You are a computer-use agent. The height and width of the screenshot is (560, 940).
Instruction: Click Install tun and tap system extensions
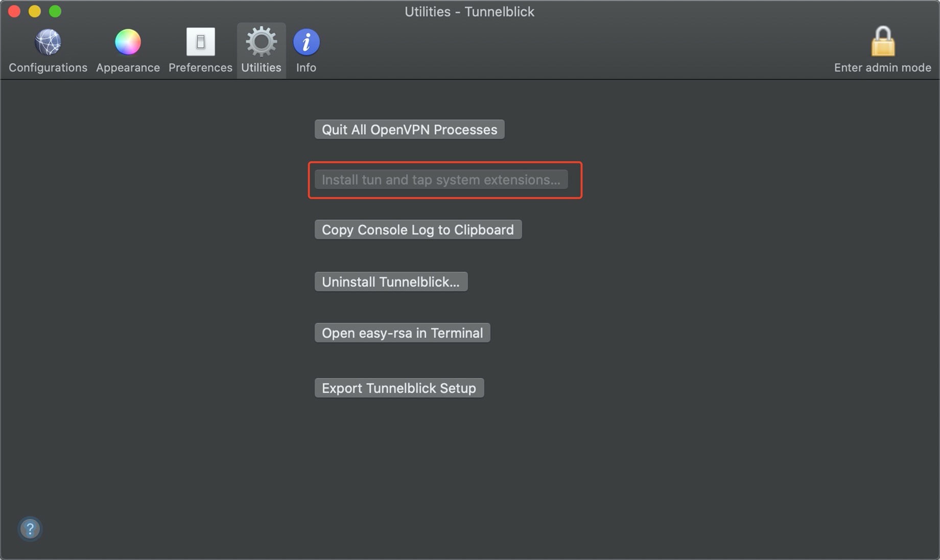coord(441,180)
